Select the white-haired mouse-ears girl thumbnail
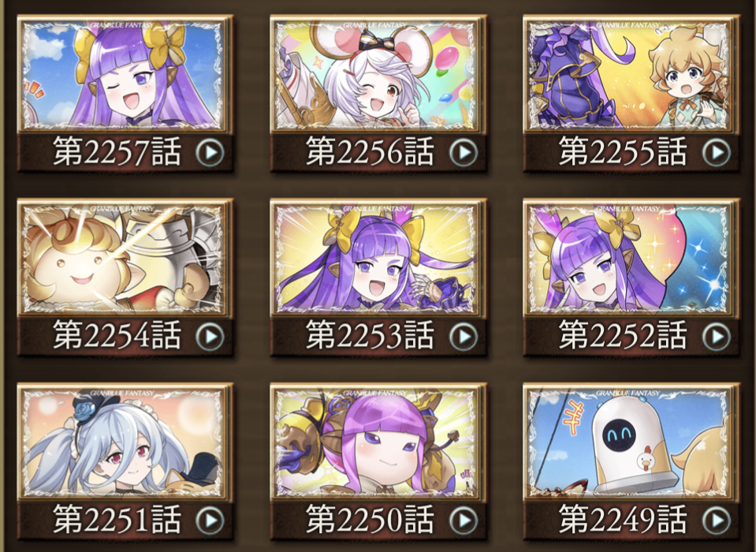 pyautogui.click(x=378, y=75)
